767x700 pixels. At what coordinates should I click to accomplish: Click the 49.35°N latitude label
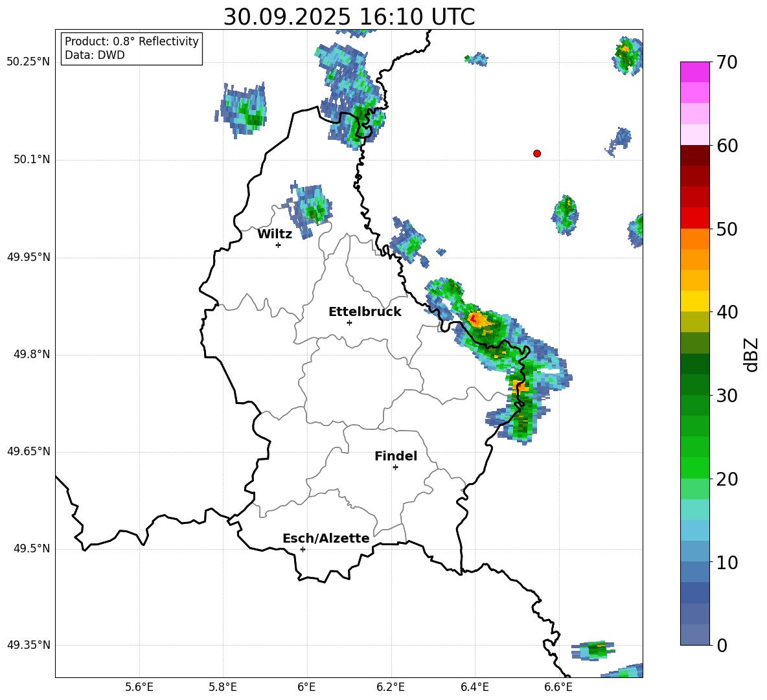[29, 645]
